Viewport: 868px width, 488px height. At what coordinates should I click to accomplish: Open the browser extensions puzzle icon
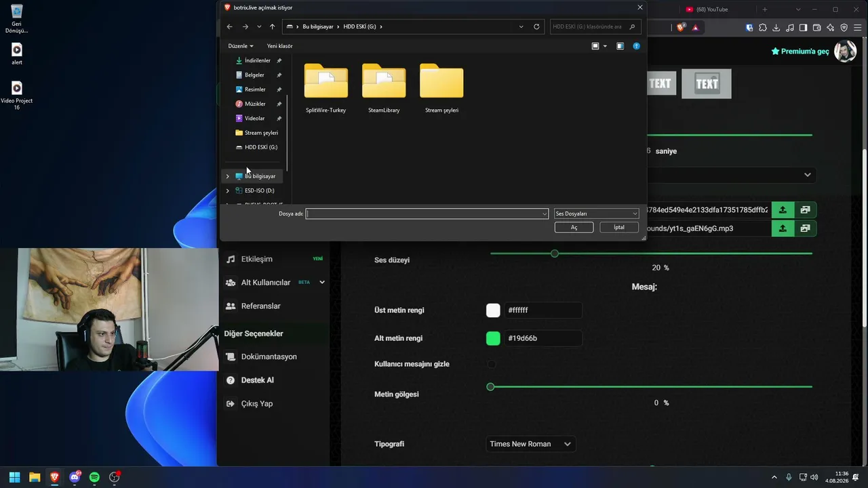pyautogui.click(x=763, y=28)
